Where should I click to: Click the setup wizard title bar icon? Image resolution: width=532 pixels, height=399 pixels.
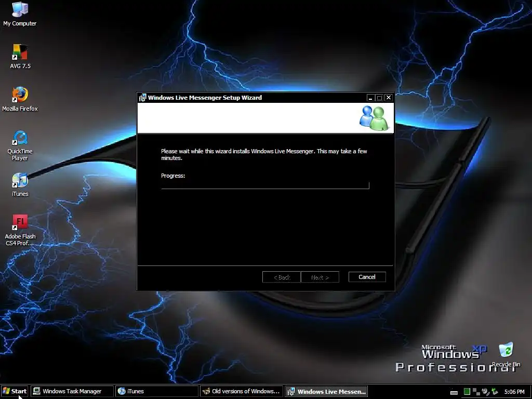[142, 98]
